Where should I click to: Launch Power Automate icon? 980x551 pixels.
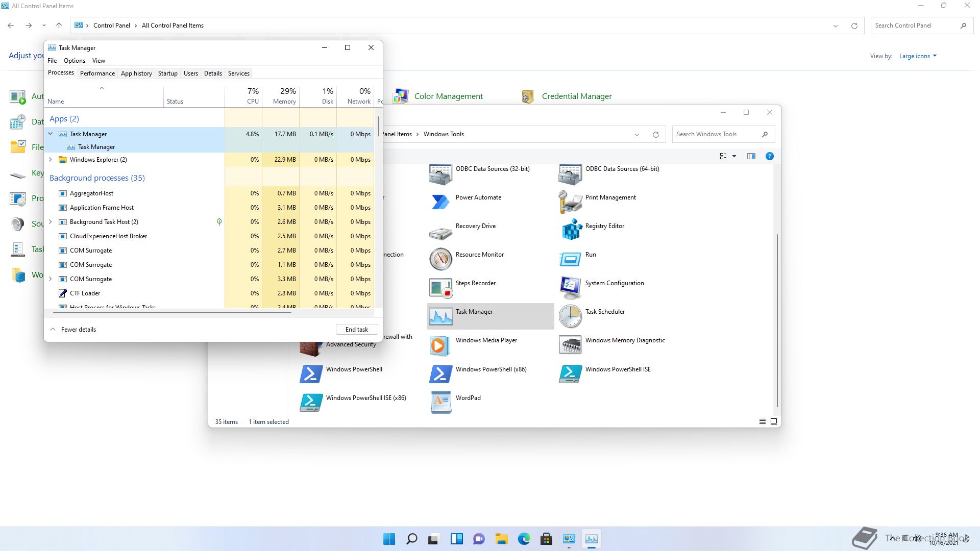point(440,202)
